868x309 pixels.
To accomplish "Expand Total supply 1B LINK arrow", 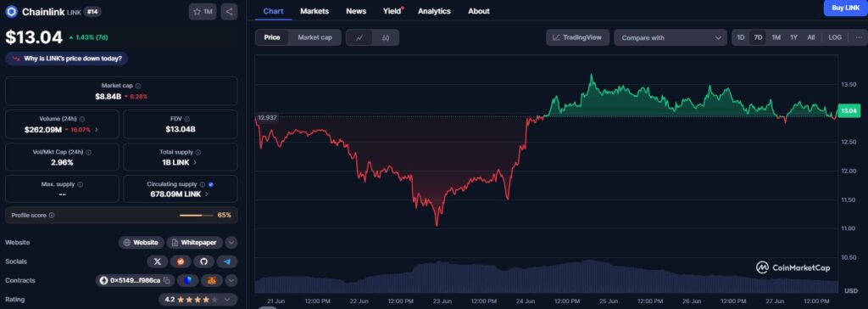I will [195, 162].
